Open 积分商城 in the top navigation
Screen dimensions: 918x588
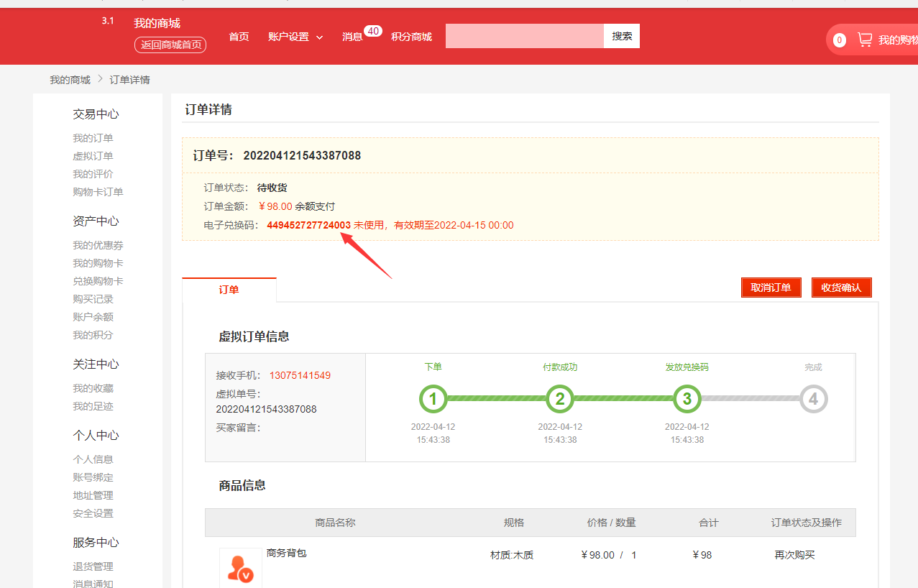click(411, 37)
